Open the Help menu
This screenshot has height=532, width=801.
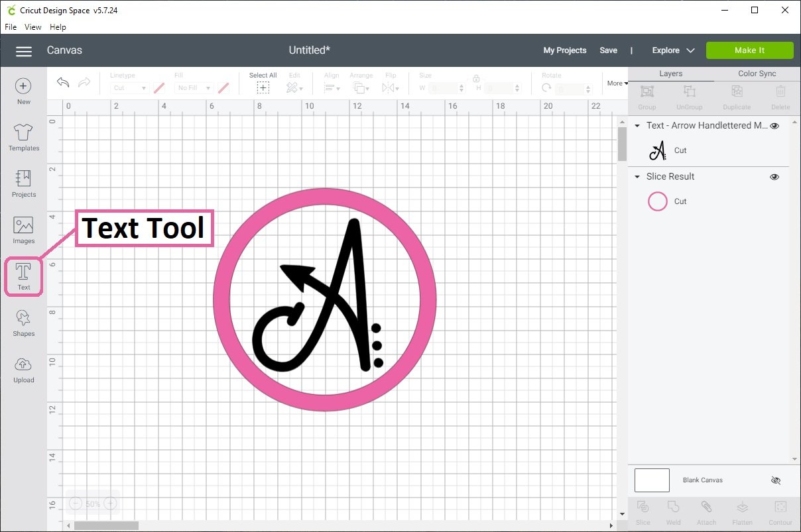pyautogui.click(x=58, y=27)
